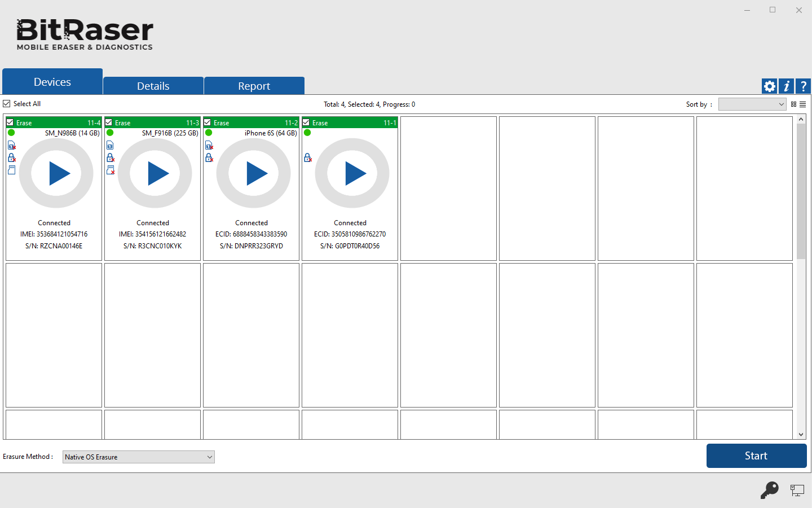Click the Start button
The height and width of the screenshot is (508, 812).
[756, 456]
